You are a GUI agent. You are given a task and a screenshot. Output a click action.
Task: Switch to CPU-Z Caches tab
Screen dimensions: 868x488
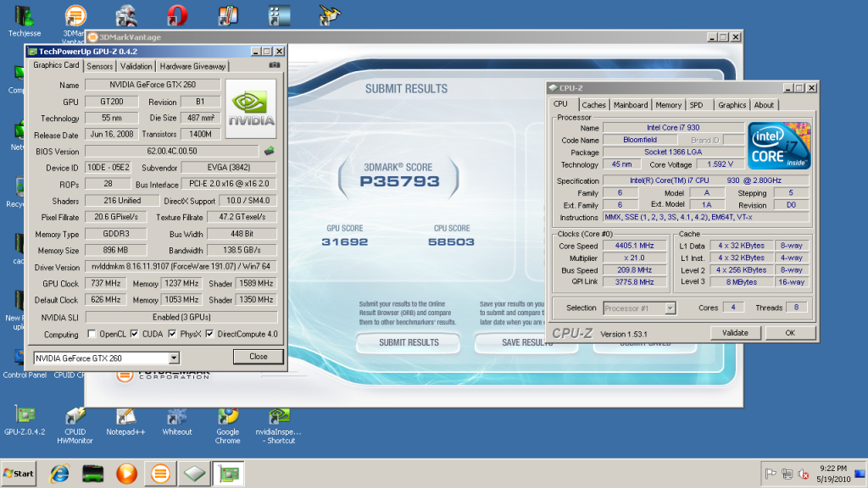[593, 105]
